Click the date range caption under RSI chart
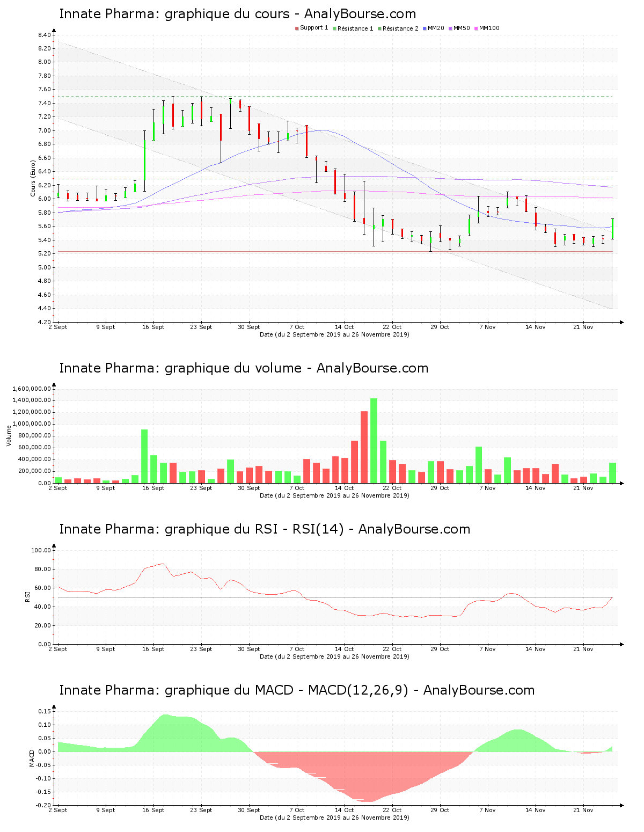644x832 pixels. pos(334,656)
